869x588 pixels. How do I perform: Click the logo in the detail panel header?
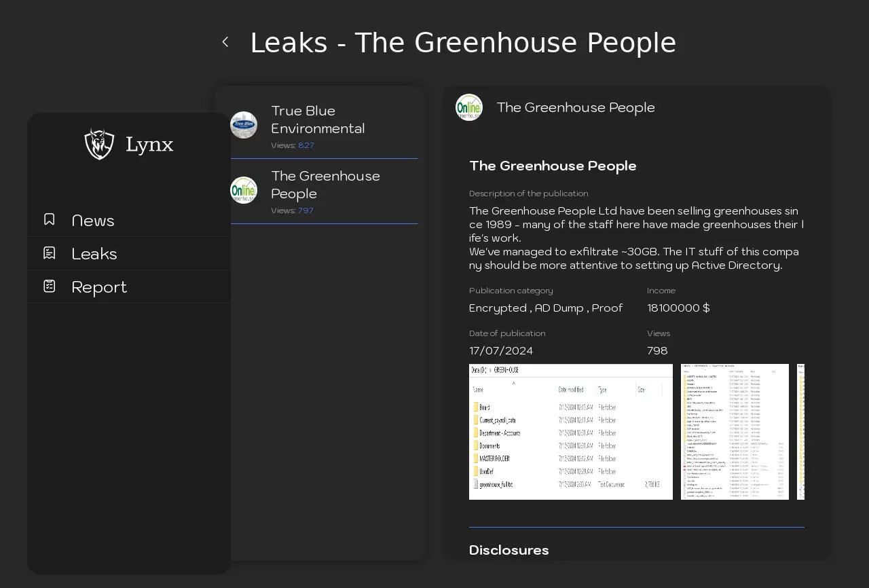[469, 107]
